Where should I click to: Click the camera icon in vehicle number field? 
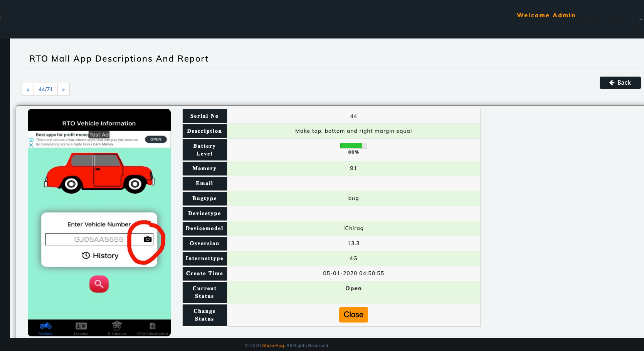click(148, 239)
